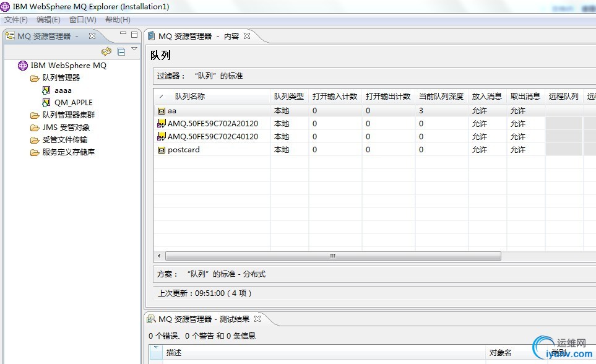Close the MQ 资源管理器 - 内容 tab
596x364 pixels.
pos(247,36)
